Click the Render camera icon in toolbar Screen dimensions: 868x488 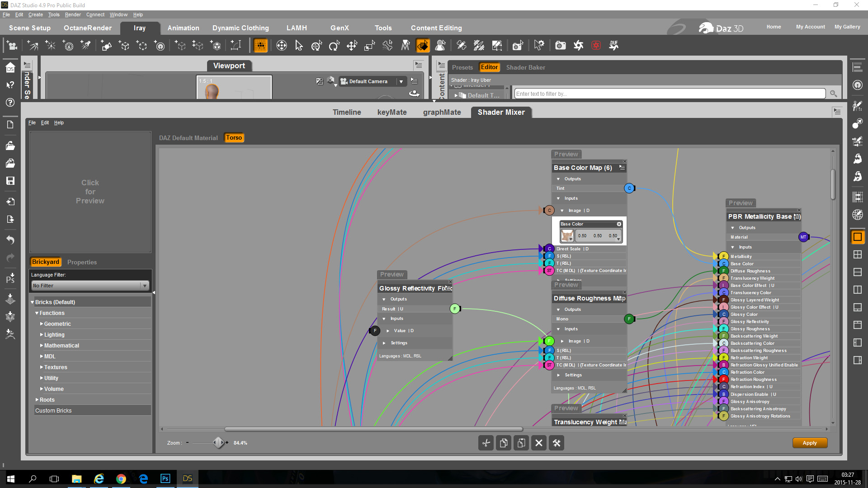tap(560, 45)
